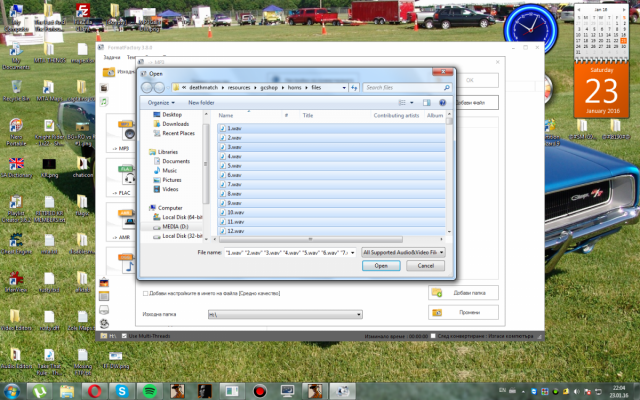Expand the output folder combo box
Screen dimensions: 640x400
point(357,314)
